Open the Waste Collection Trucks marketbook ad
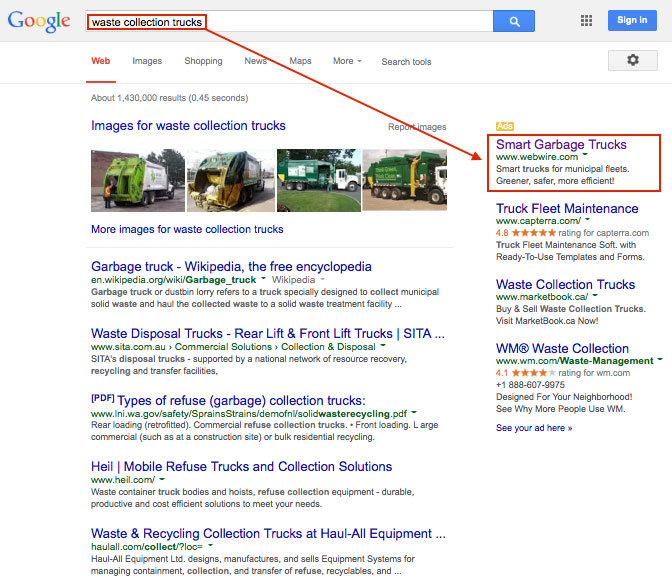 [565, 284]
